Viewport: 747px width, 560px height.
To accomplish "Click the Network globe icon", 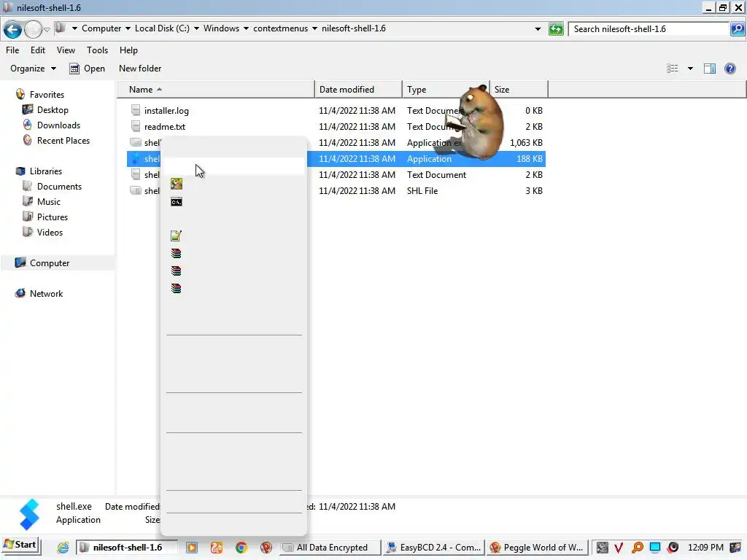I will (x=20, y=293).
